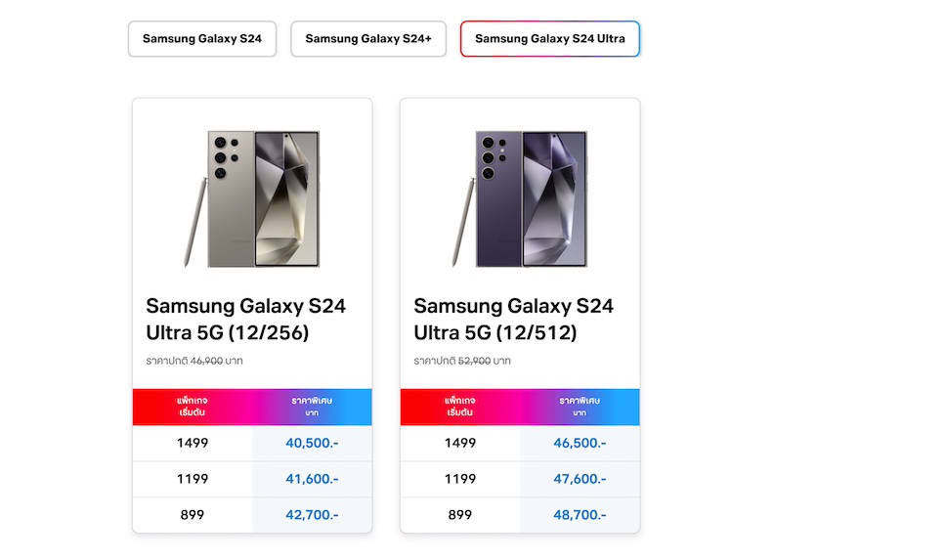The height and width of the screenshot is (560, 946).
Task: Choose package 1499 for the 12/256 model
Action: (193, 443)
